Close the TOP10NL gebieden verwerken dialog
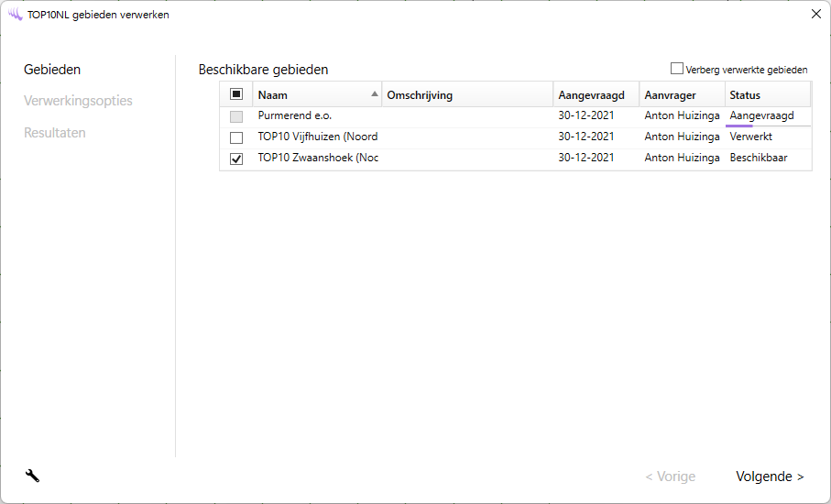 pyautogui.click(x=815, y=15)
